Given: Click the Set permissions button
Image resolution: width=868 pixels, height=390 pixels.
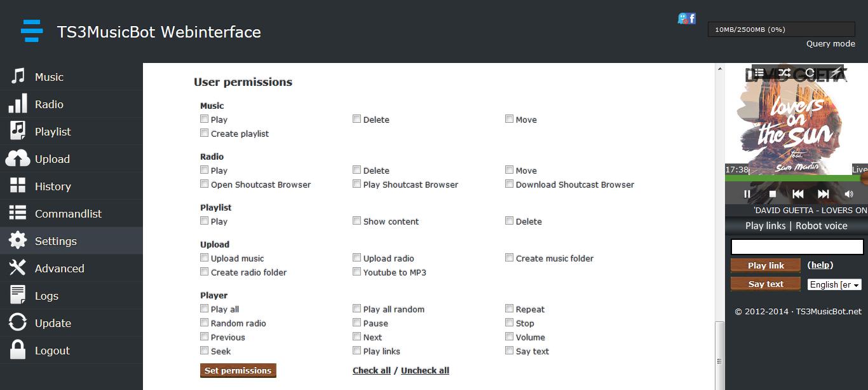Looking at the screenshot, I should 238,370.
